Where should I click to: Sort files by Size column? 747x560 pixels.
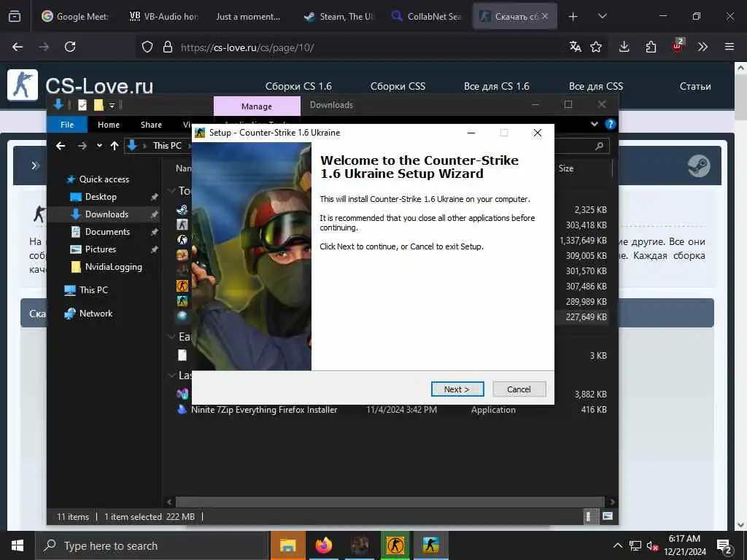(566, 168)
